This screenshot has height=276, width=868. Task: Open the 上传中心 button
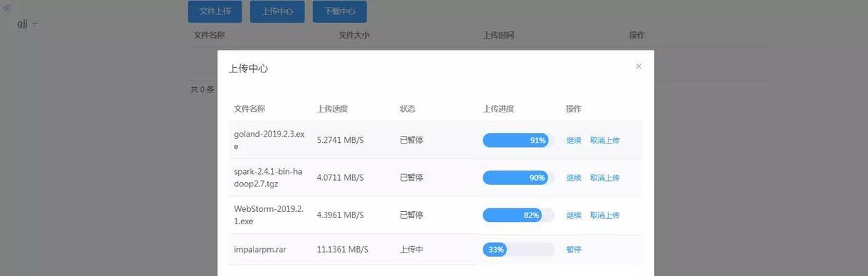pos(277,12)
